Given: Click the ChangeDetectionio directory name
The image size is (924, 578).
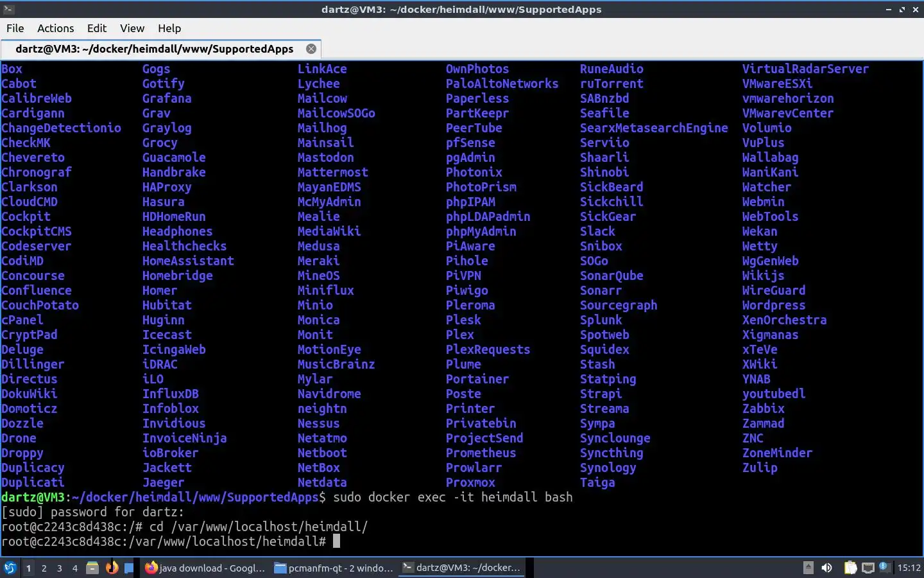Looking at the screenshot, I should click(x=61, y=128).
